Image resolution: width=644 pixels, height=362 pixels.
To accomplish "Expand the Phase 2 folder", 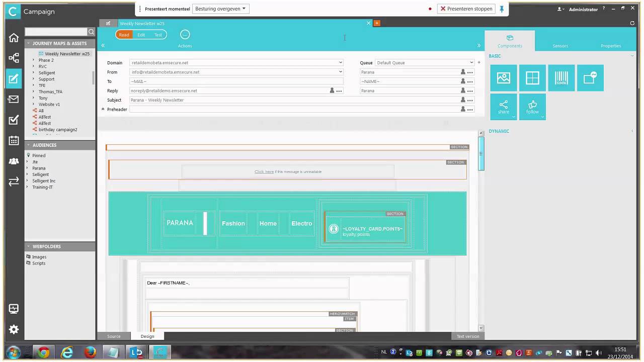I will point(34,60).
